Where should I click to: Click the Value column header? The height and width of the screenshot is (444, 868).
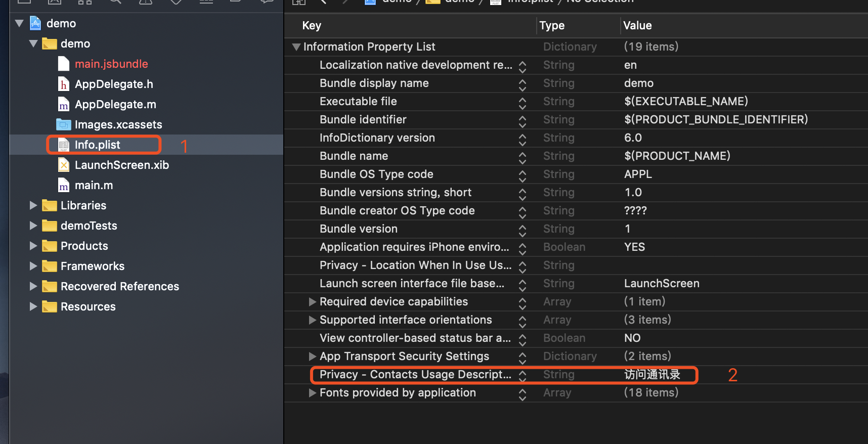[637, 25]
